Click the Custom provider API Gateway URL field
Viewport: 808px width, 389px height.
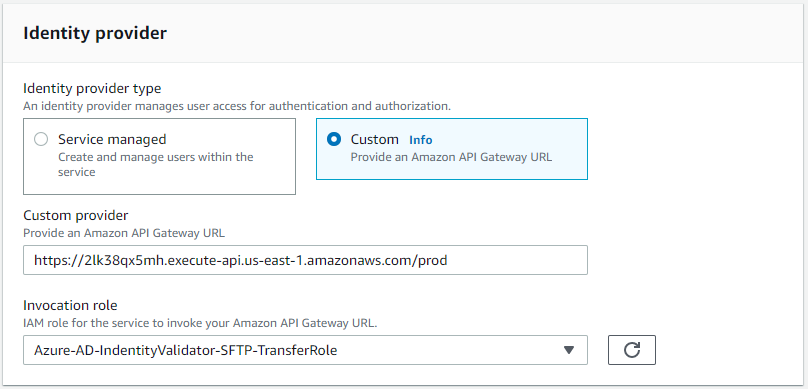pos(305,260)
